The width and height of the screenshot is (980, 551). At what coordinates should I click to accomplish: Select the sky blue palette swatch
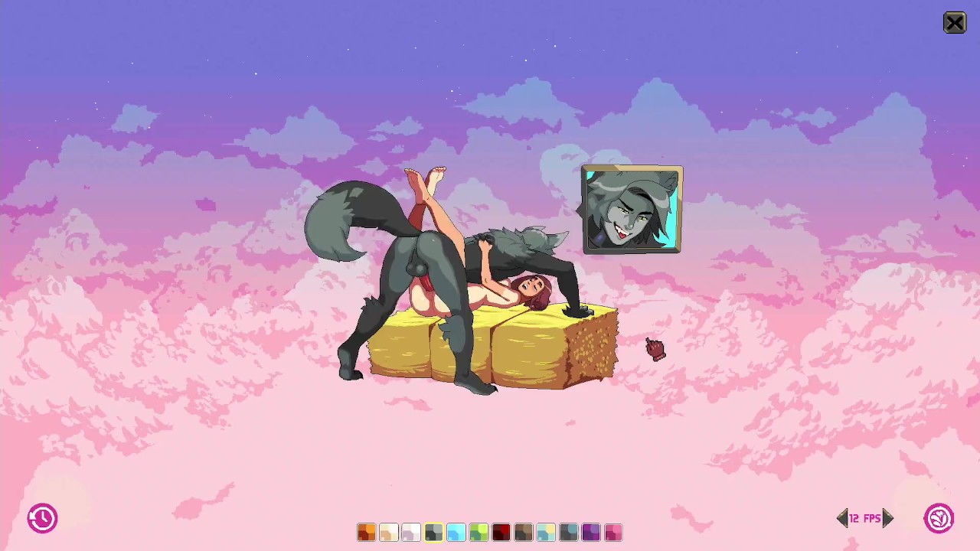tap(456, 532)
